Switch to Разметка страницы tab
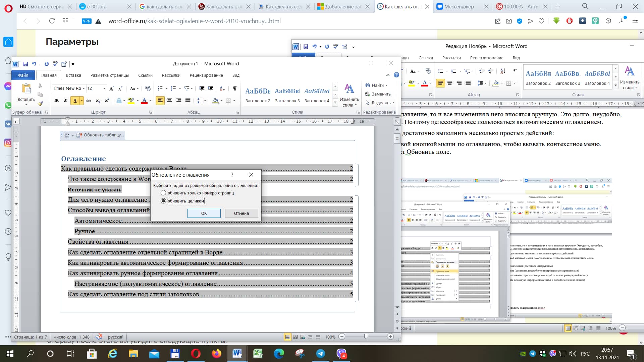644x362 pixels. pyautogui.click(x=109, y=75)
